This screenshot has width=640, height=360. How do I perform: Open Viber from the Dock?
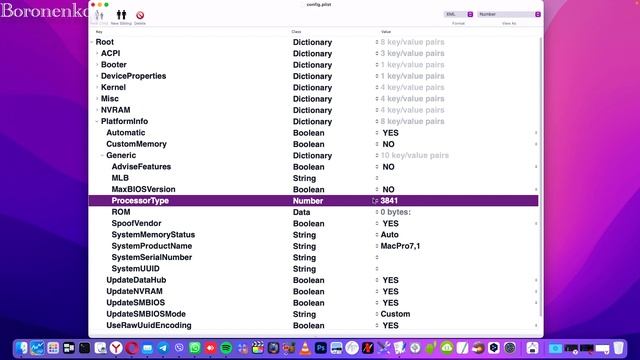[179, 348]
